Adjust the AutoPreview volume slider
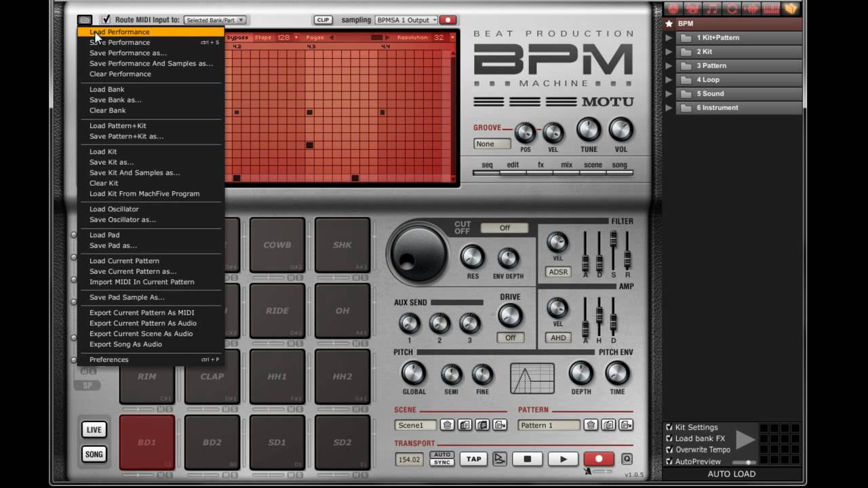This screenshot has height=488, width=868. tap(745, 462)
